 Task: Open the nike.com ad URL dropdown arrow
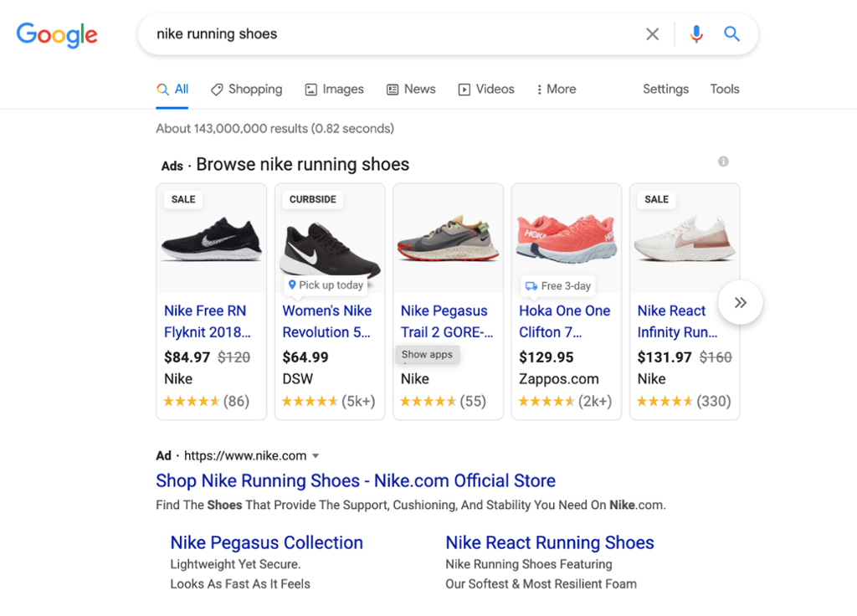(x=316, y=456)
